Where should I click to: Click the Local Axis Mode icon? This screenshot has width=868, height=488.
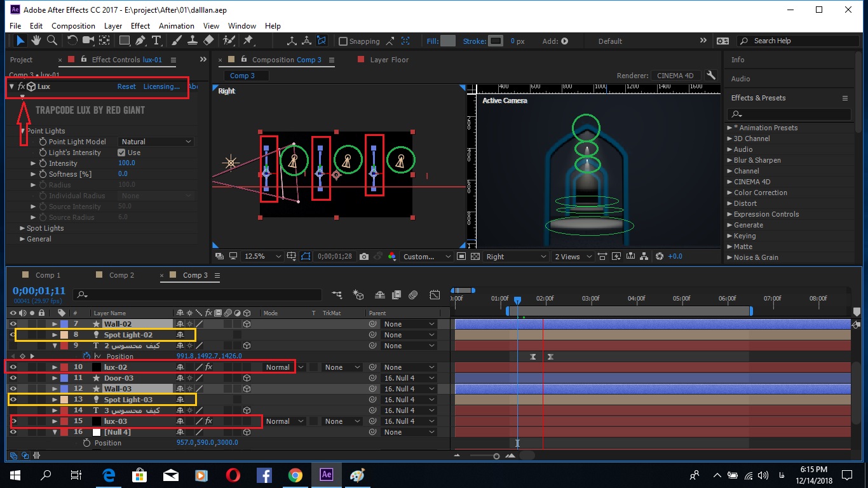(292, 41)
